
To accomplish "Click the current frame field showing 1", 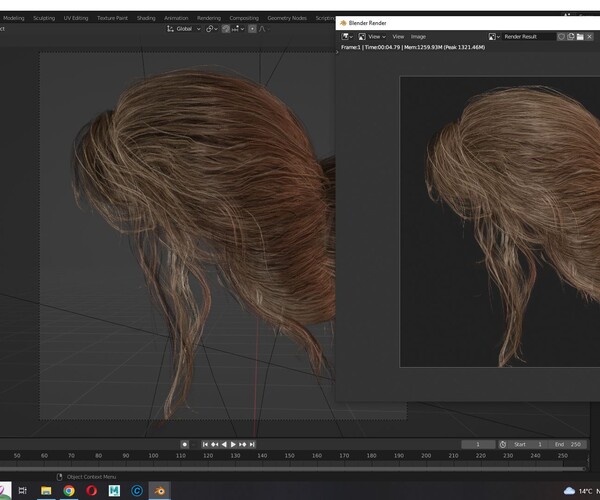I will pos(478,445).
